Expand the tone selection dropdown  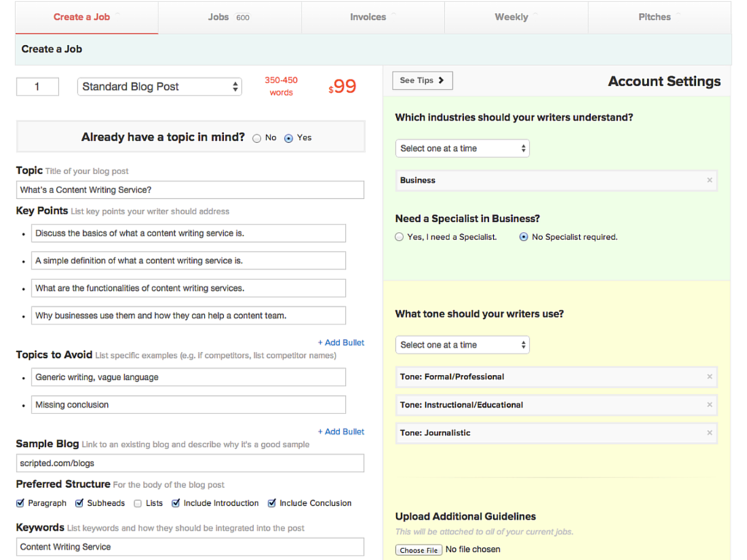[x=462, y=345]
